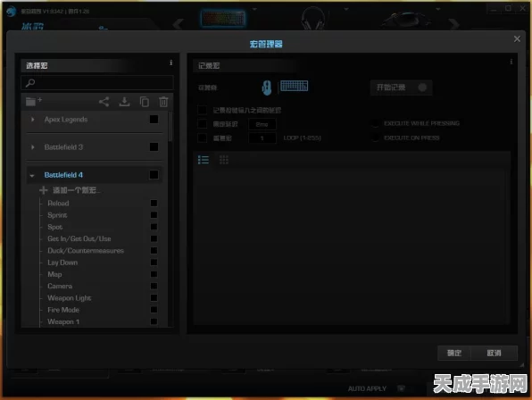The height and width of the screenshot is (400, 532).
Task: Select the Lay Down macro
Action: point(62,262)
